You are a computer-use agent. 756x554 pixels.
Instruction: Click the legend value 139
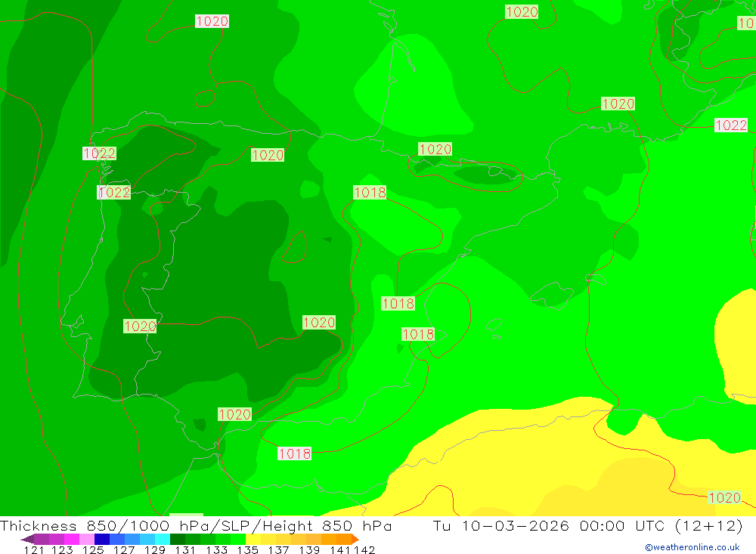pos(309,550)
